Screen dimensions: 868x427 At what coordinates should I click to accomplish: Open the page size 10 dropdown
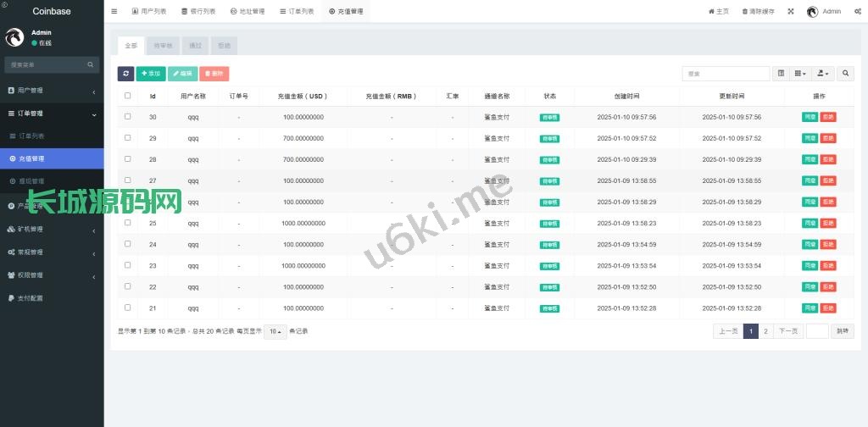pos(275,331)
